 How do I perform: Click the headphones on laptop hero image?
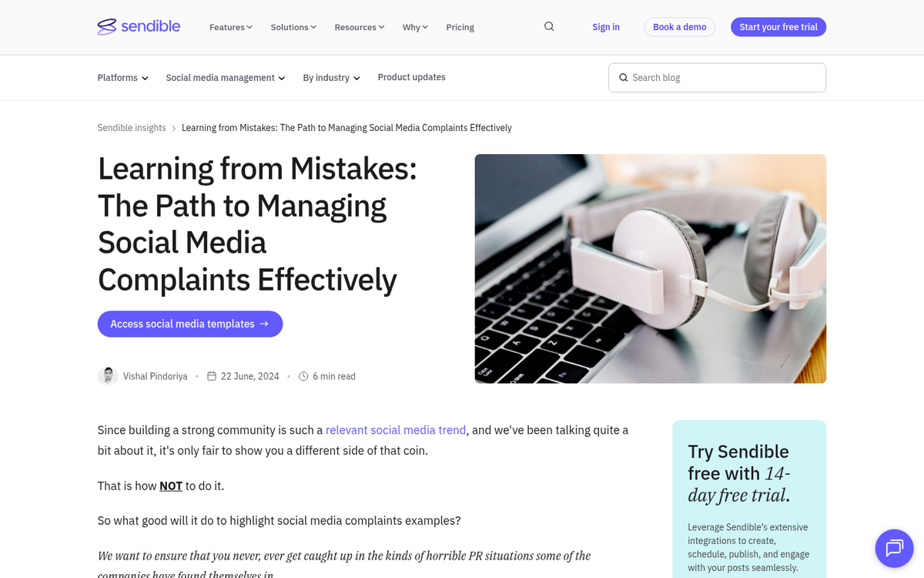[x=651, y=269]
